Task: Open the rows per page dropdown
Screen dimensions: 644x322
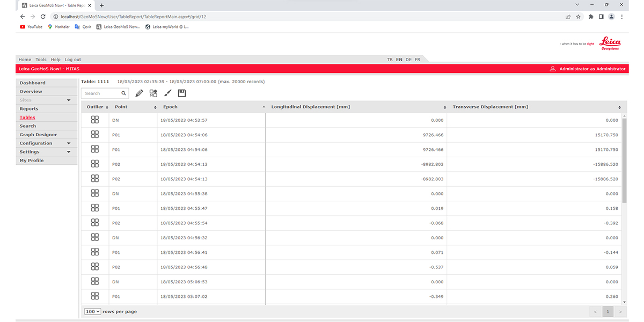Action: (92, 311)
